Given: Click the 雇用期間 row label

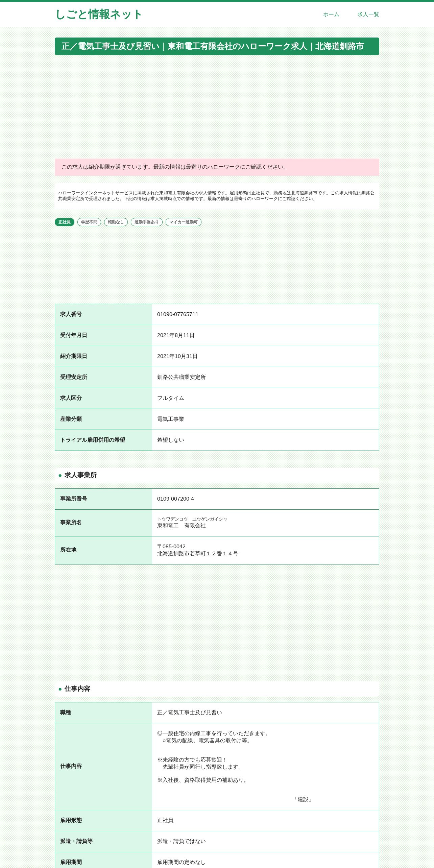Looking at the screenshot, I should (71, 862).
